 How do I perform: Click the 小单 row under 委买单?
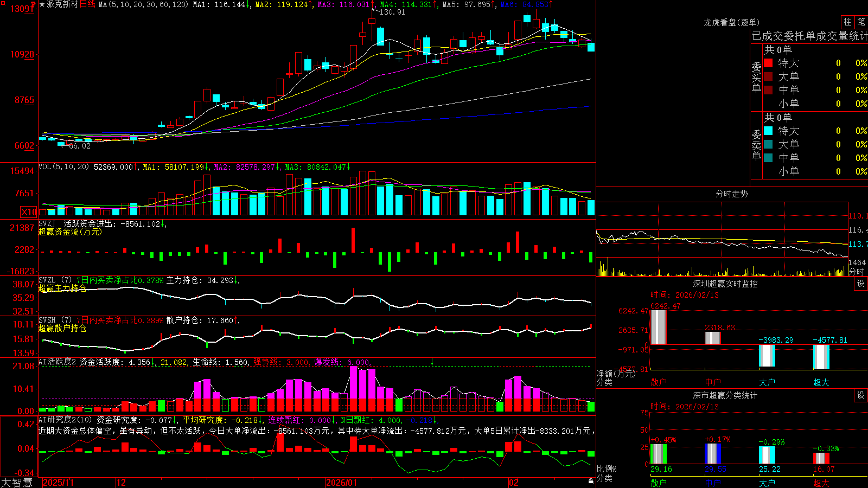[815, 104]
